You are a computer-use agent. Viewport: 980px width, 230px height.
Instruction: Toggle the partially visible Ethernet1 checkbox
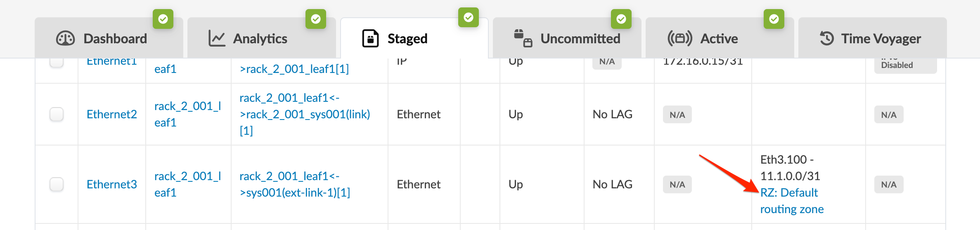(x=57, y=63)
